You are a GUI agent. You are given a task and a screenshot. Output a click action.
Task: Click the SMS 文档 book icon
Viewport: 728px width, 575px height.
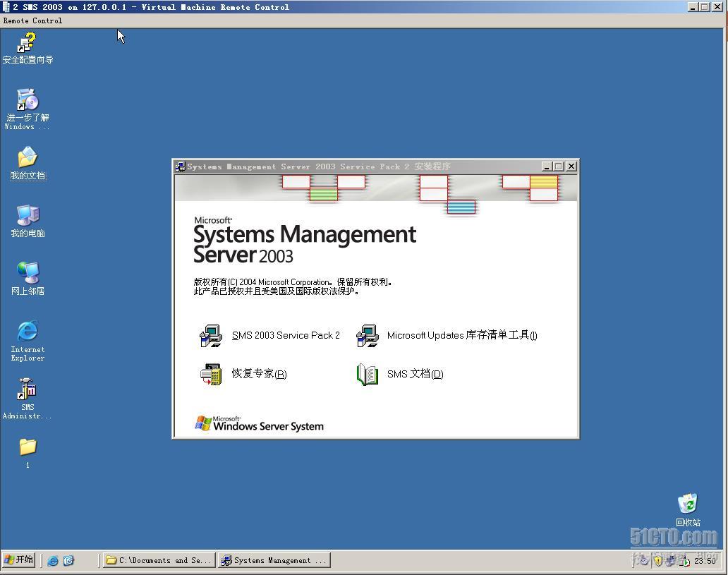pyautogui.click(x=368, y=375)
